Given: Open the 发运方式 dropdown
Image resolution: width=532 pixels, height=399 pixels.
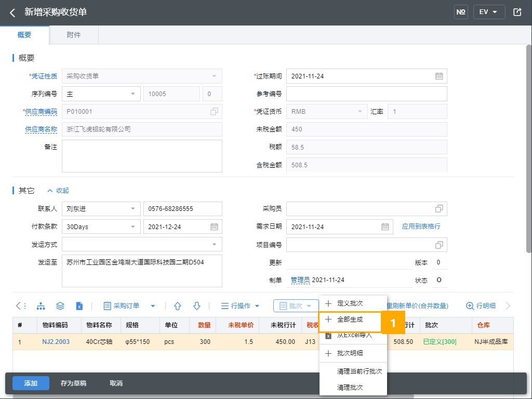Looking at the screenshot, I should [x=142, y=244].
